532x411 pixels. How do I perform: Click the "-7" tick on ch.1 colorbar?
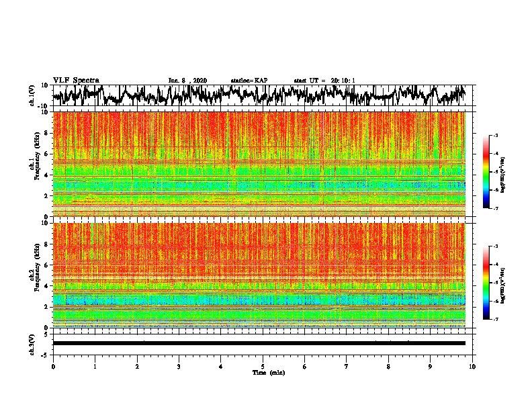(x=496, y=208)
